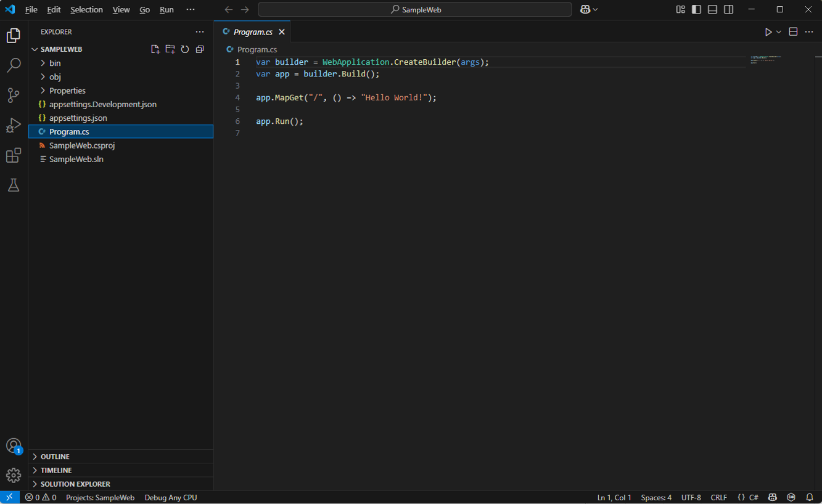Open the Run and Debug view
This screenshot has height=504, width=822.
point(14,125)
